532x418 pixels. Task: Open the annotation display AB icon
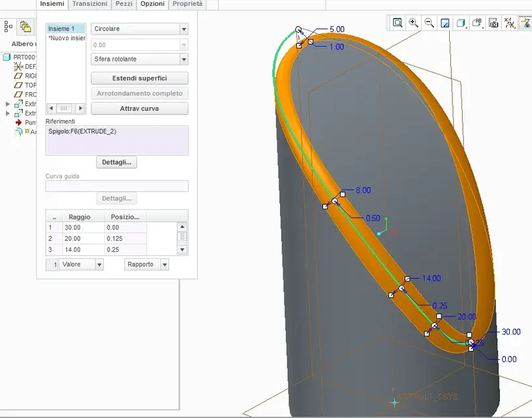coord(477,23)
